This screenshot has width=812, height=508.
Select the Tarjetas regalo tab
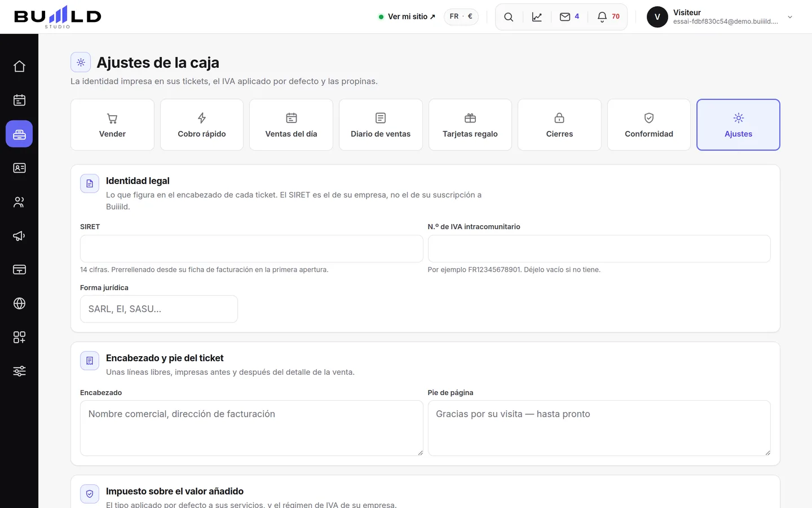pyautogui.click(x=470, y=125)
